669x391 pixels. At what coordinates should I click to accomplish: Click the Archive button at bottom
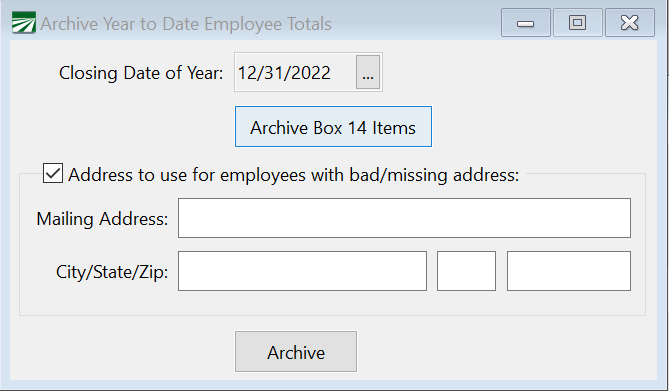click(x=296, y=352)
